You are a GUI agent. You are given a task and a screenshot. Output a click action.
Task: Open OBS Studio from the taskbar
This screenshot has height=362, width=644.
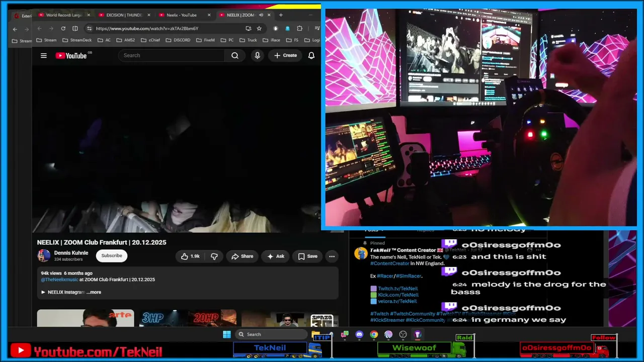[403, 334]
